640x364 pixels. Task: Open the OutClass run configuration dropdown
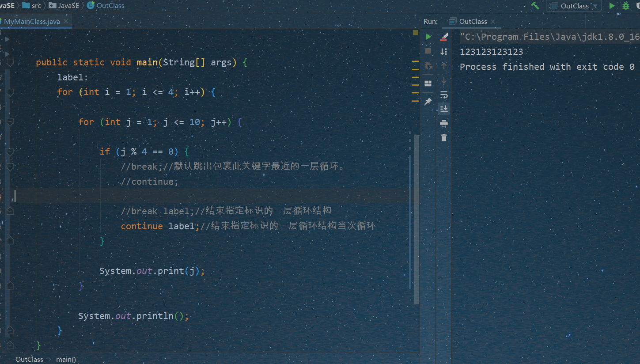coord(574,6)
